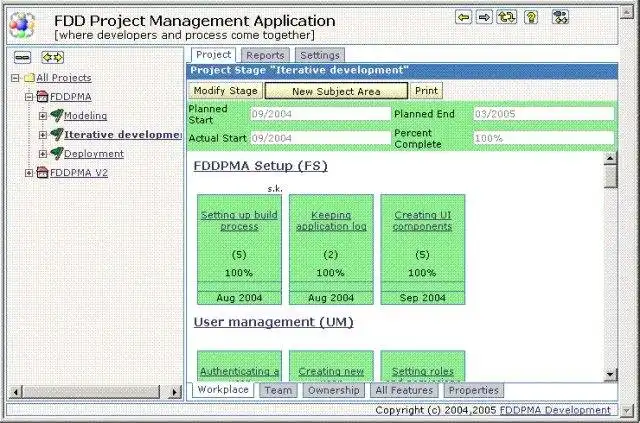Click the All Projects folder icon
Viewport: 640px width, 423px height.
(x=29, y=78)
